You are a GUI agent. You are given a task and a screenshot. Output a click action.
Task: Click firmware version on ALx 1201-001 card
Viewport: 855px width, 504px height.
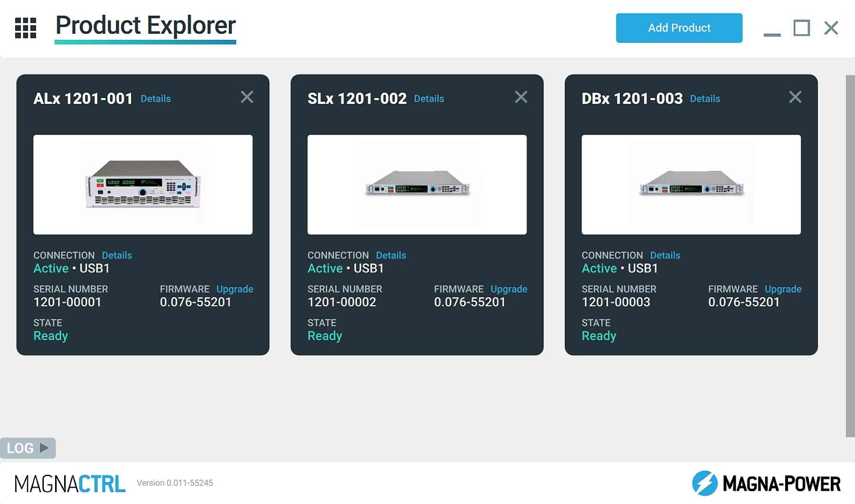(196, 302)
